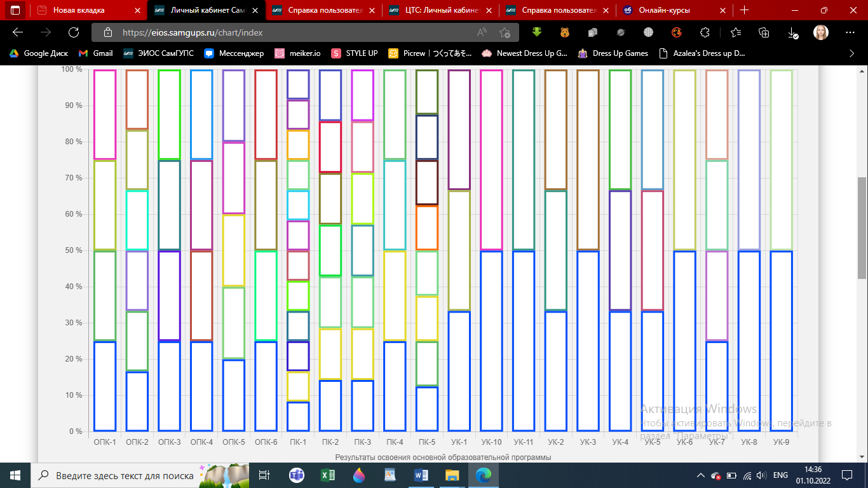This screenshot has width=868, height=488.
Task: Switch to ЦТС: Личный кабинет tab
Action: coord(440,10)
